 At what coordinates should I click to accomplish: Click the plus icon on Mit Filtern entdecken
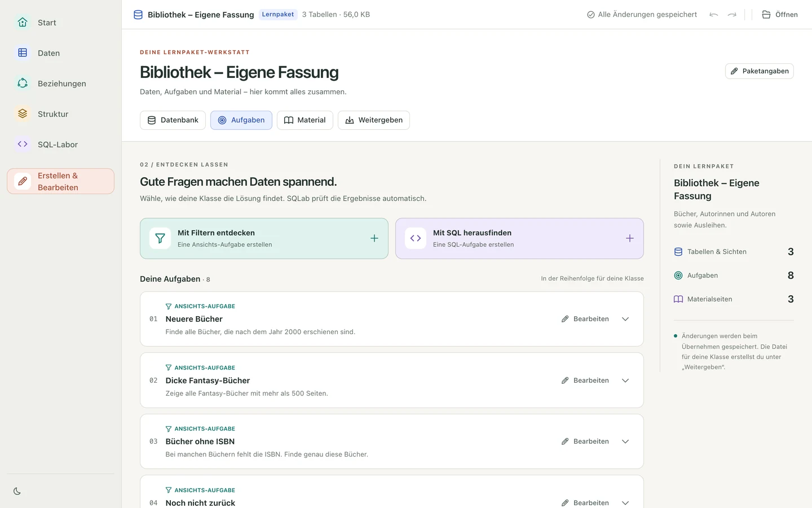[374, 238]
